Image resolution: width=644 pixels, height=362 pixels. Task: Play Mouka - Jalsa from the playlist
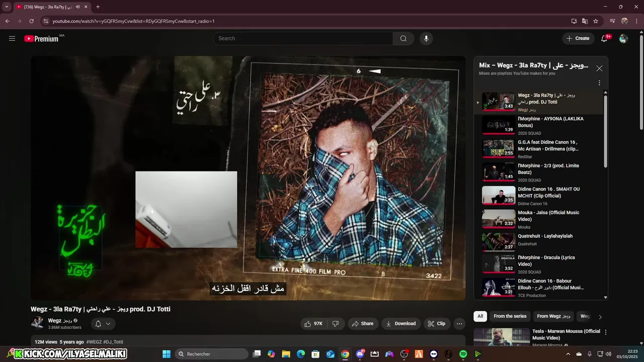tap(538, 219)
